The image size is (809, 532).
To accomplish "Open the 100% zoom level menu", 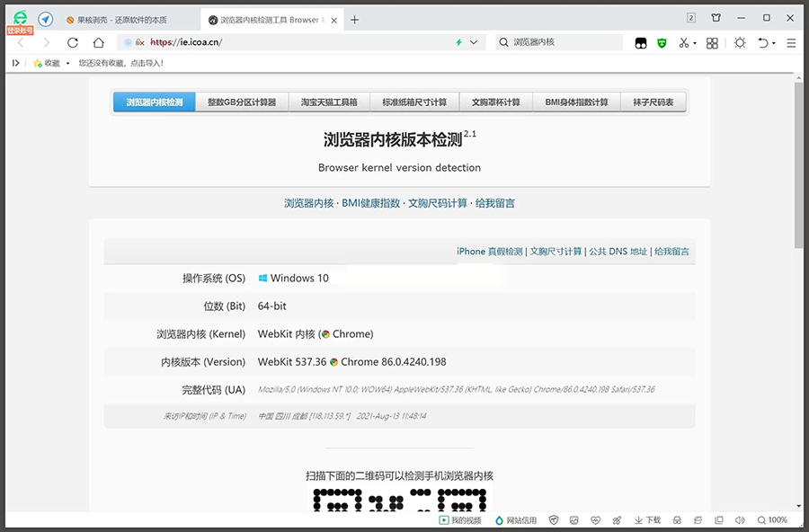I will tap(771, 520).
